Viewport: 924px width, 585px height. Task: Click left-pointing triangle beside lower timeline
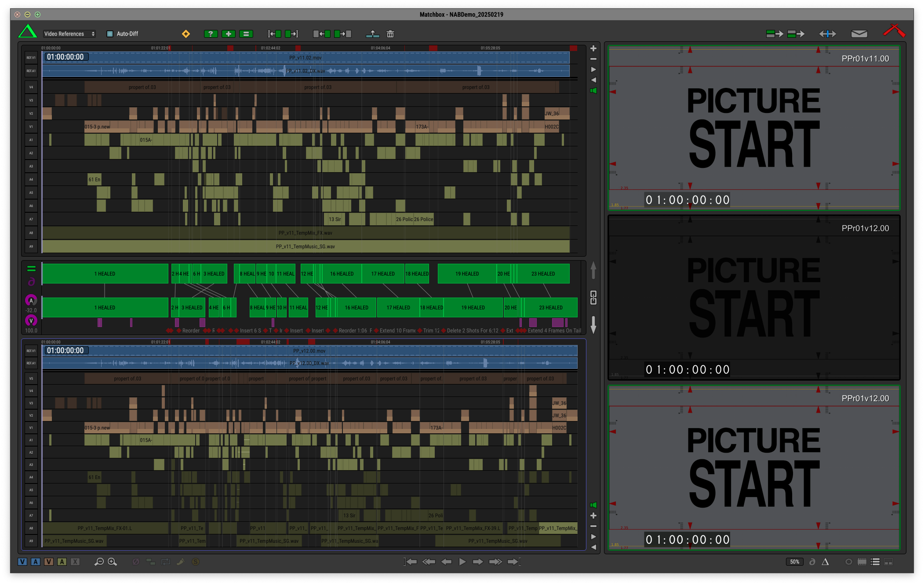pos(593,547)
